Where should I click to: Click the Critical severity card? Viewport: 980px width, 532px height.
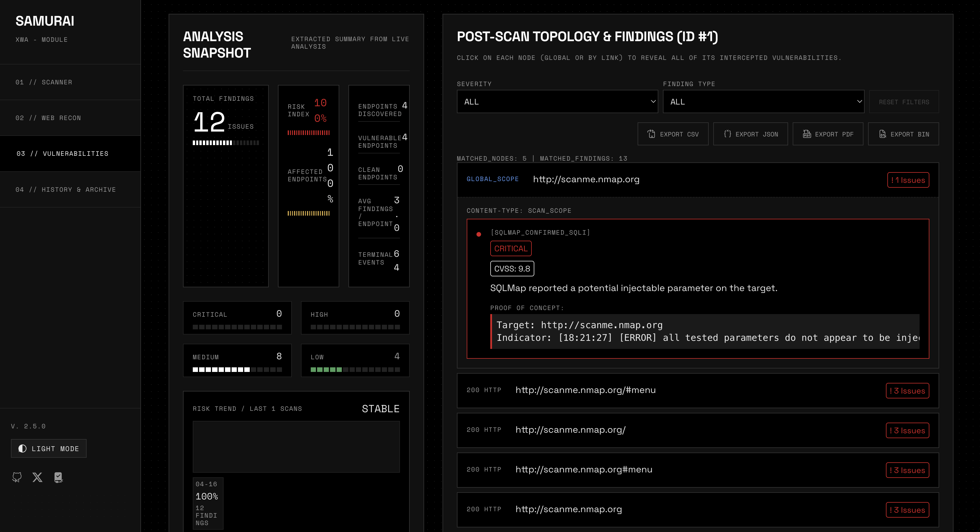pyautogui.click(x=237, y=318)
